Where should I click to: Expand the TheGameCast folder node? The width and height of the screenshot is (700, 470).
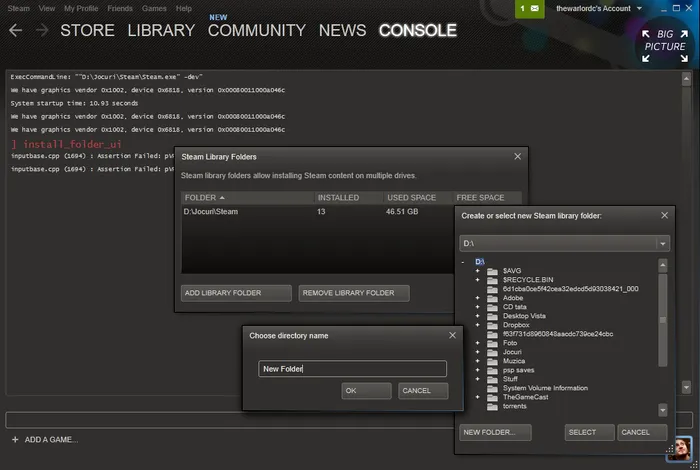pyautogui.click(x=477, y=397)
